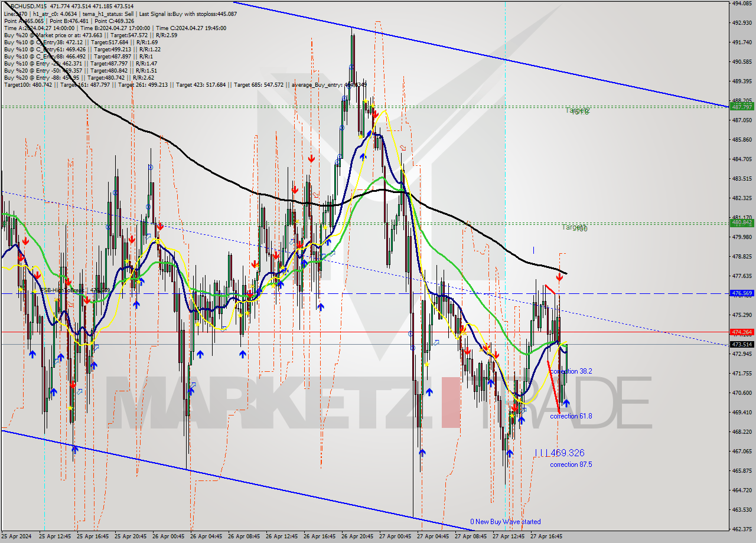The image size is (756, 543).
Task: Click the blue 476.569 price tag
Action: tap(742, 293)
